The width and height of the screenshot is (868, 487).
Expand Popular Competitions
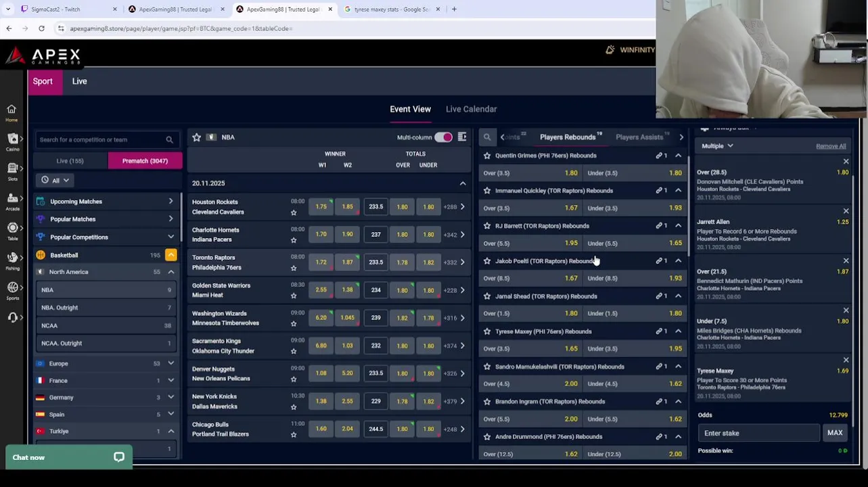click(x=108, y=237)
